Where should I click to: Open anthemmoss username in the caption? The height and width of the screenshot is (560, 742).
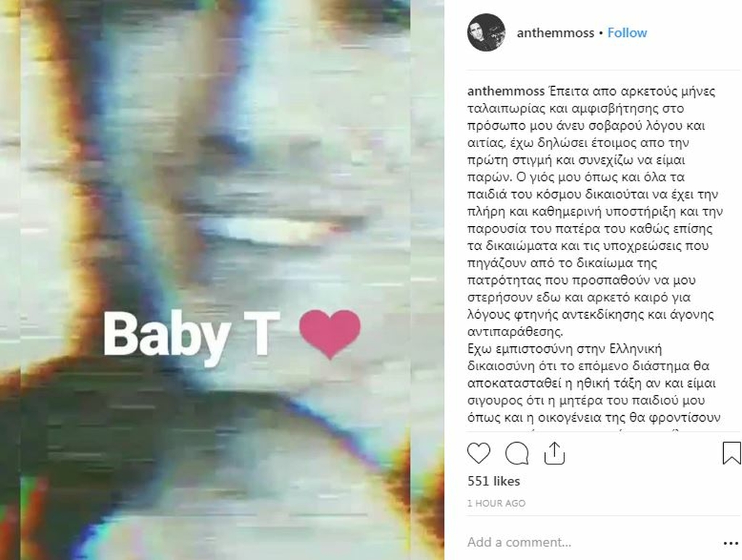point(506,91)
